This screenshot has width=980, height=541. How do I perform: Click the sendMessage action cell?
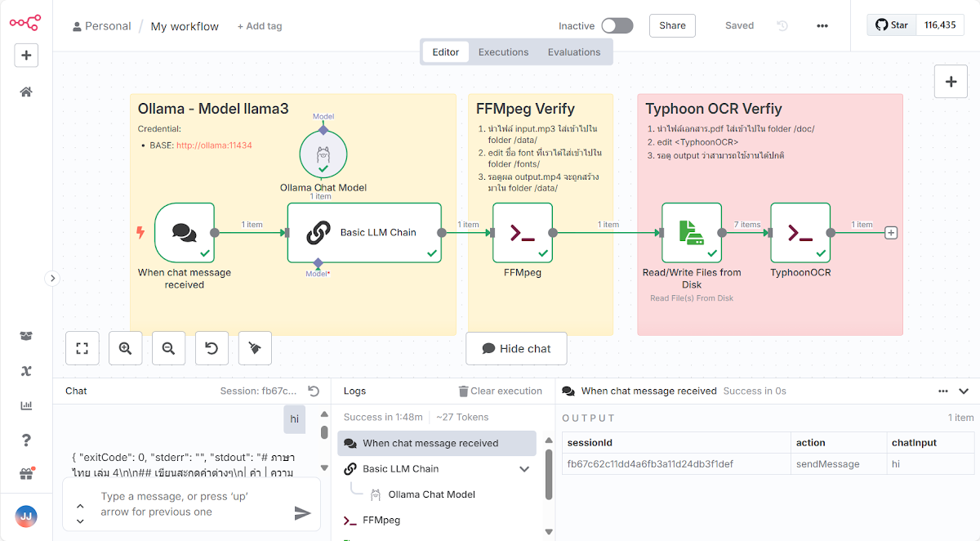point(839,464)
